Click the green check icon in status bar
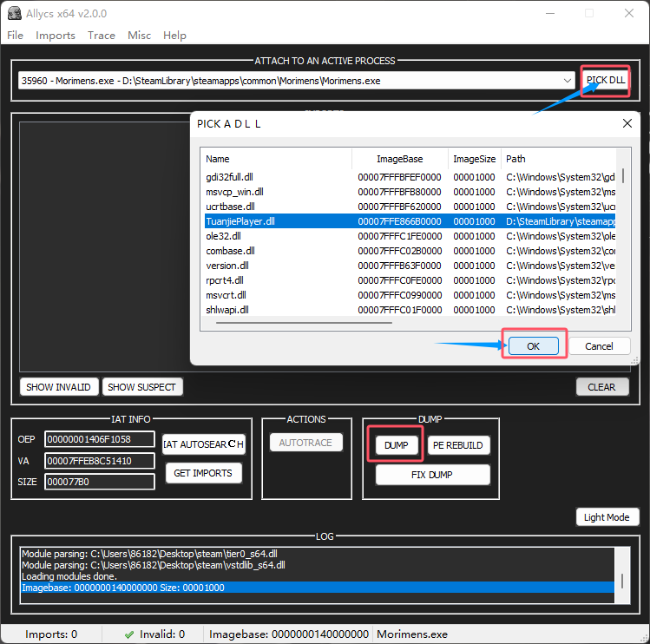The width and height of the screenshot is (650, 644). point(129,634)
